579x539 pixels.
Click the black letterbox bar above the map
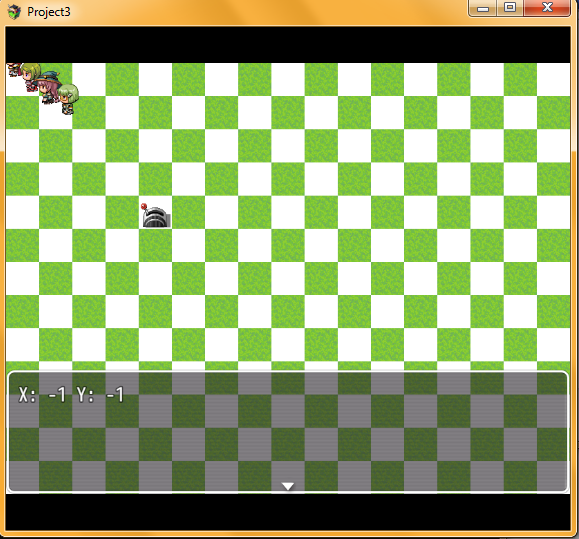click(x=288, y=45)
